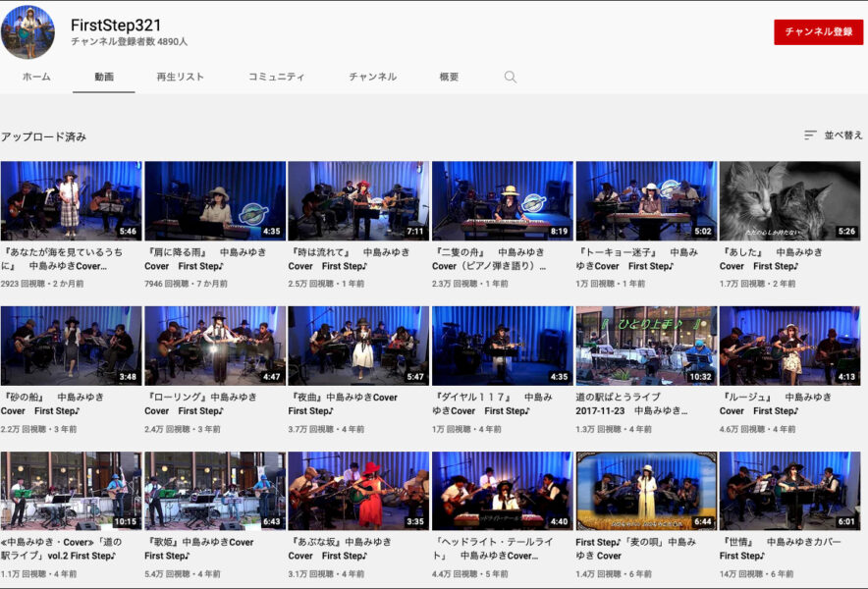
Task: Click title 『トーキョー迷子』 中島みゆき Cover
Action: [x=637, y=258]
